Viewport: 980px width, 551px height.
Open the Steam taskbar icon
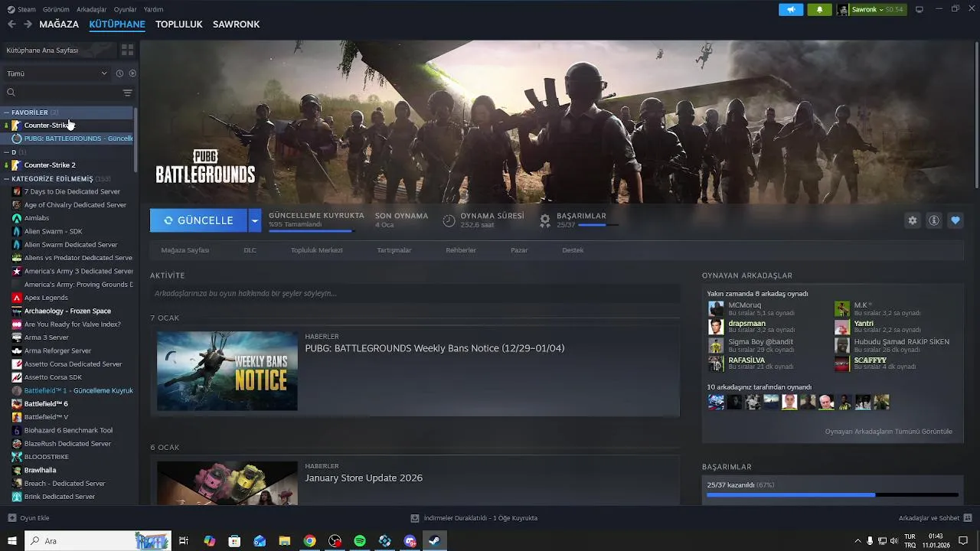pos(434,541)
